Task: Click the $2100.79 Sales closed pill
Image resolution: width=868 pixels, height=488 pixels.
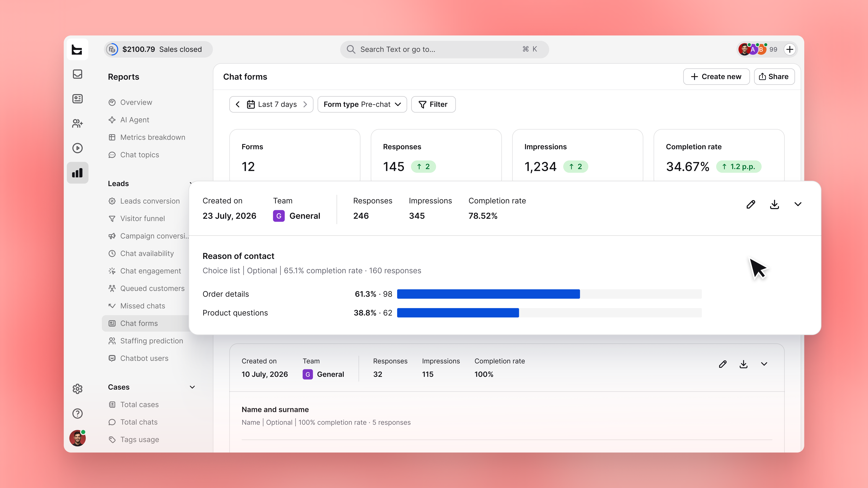Action: (158, 49)
